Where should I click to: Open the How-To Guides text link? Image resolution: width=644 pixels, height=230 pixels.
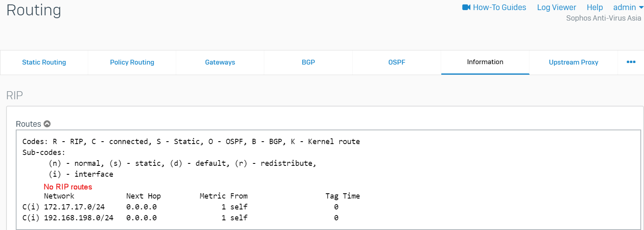pyautogui.click(x=499, y=7)
